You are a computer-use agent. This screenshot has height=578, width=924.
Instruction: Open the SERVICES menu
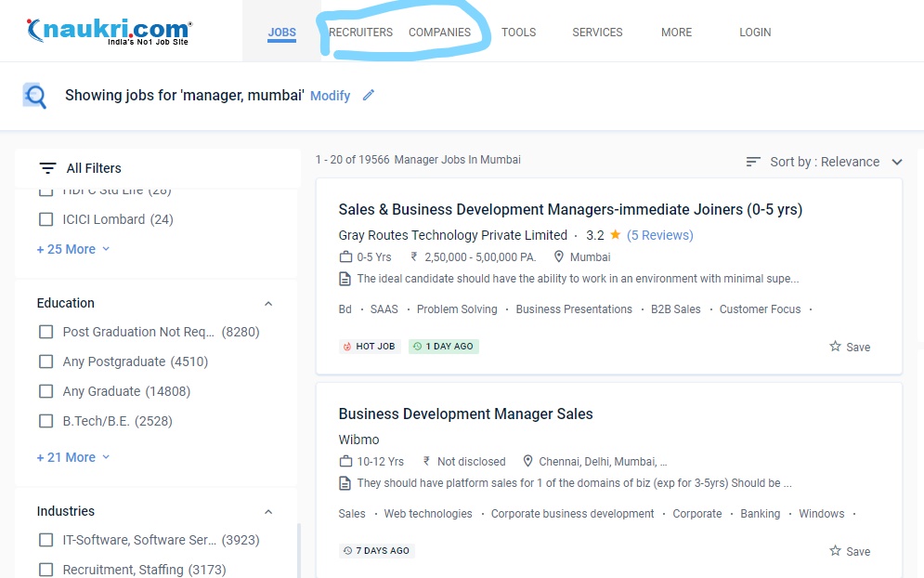pos(597,33)
